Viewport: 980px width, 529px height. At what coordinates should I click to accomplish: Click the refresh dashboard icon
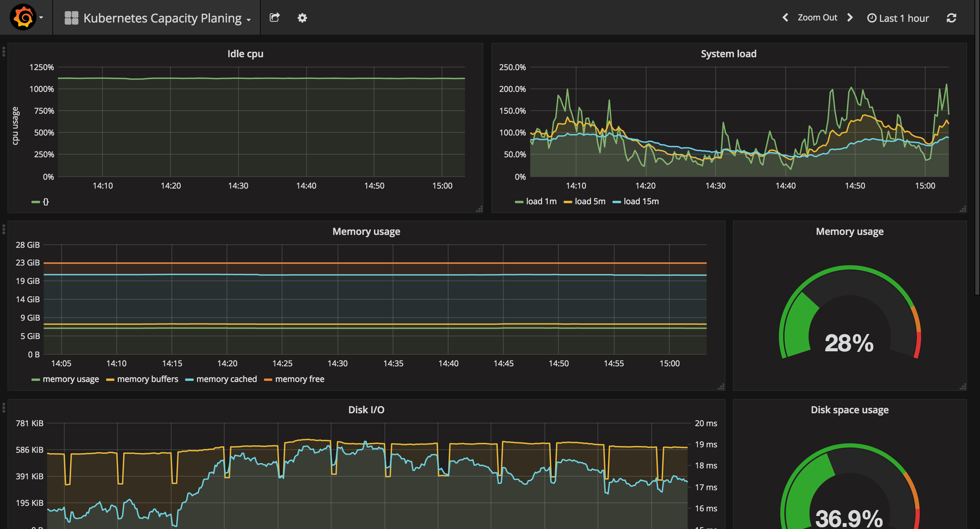click(x=951, y=18)
